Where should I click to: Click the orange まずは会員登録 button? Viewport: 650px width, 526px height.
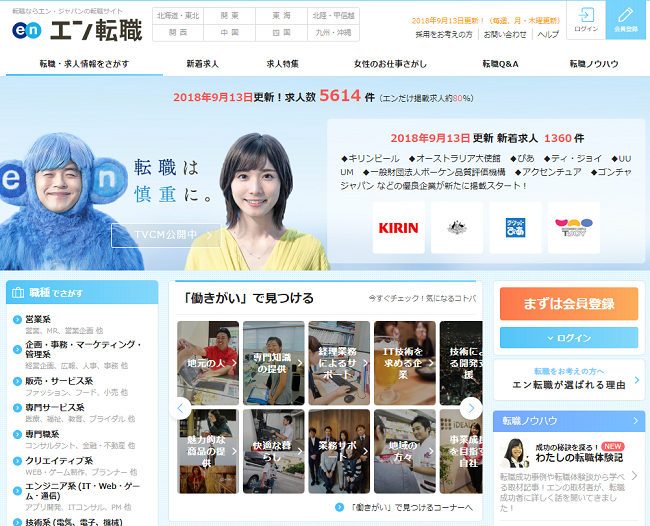(x=569, y=303)
